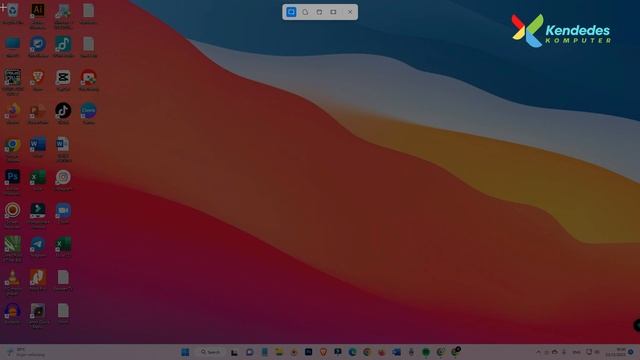This screenshot has width=640, height=360.
Task: Open the taskbar clock and date
Action: point(617,352)
